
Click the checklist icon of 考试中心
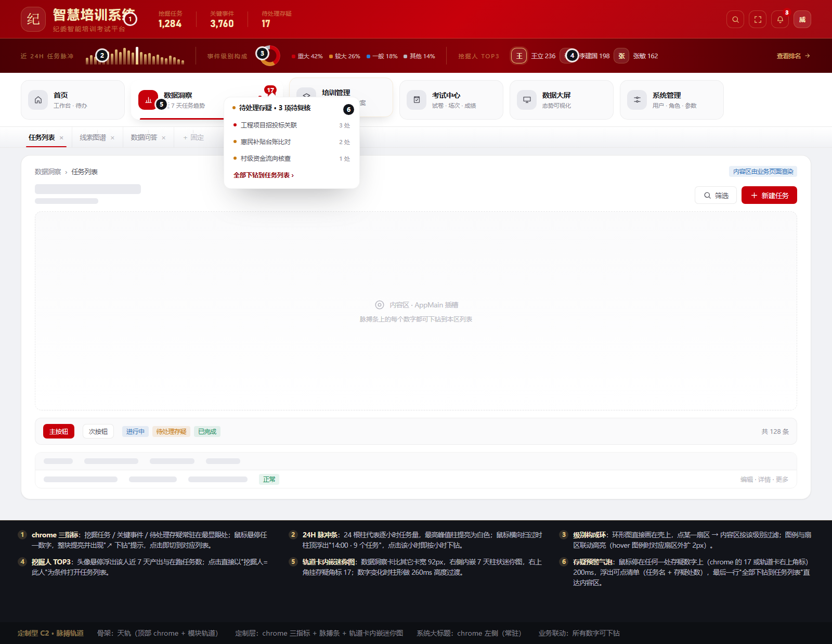[x=417, y=100]
